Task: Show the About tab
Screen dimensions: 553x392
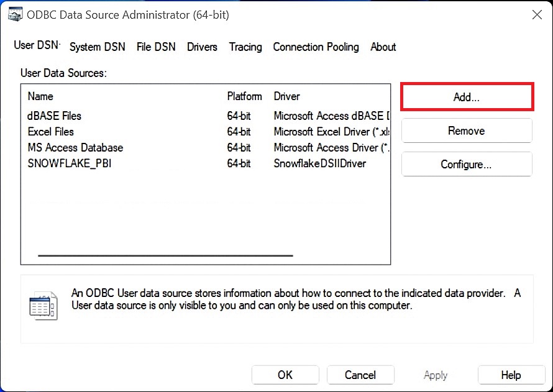Action: coord(383,47)
